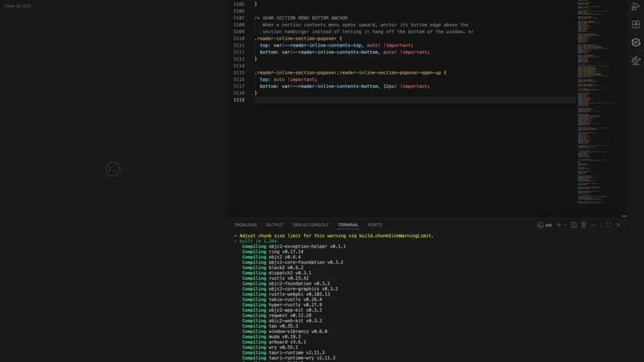Click 'Compiling tao v0.35.3' terminal line
Image resolution: width=644 pixels, height=362 pixels.
tap(270, 326)
